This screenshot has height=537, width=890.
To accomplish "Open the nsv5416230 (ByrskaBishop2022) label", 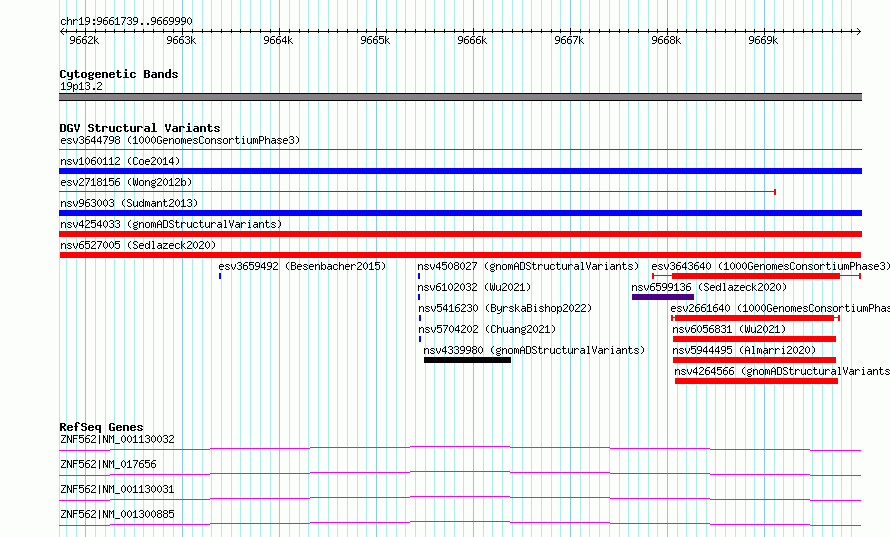I will [x=505, y=308].
